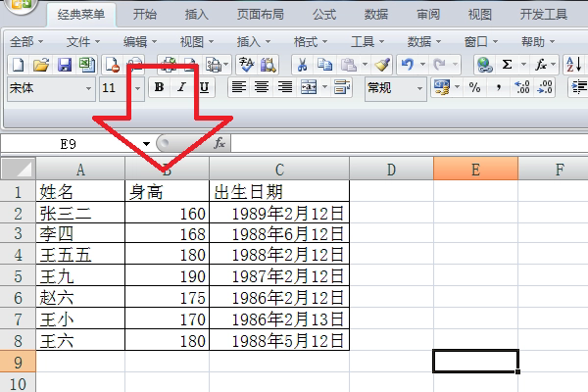The image size is (588, 392).
Task: Click the Select All corner button
Action: coord(18,169)
